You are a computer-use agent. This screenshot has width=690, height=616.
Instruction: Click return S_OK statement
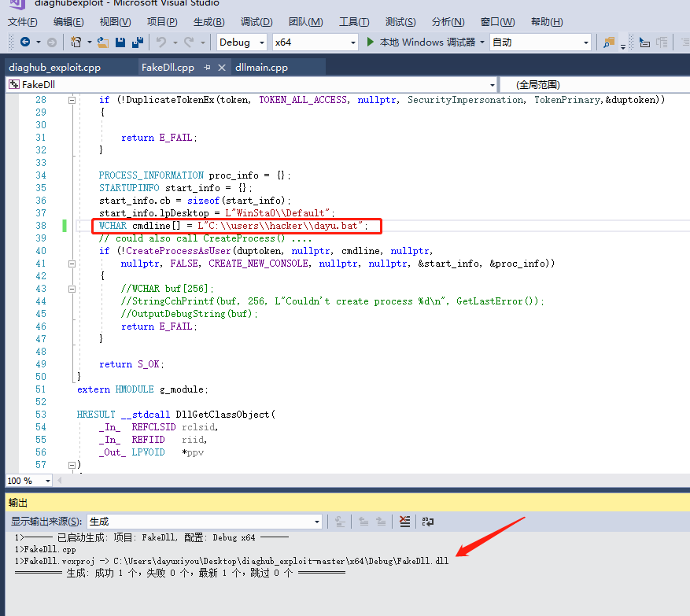click(x=131, y=364)
